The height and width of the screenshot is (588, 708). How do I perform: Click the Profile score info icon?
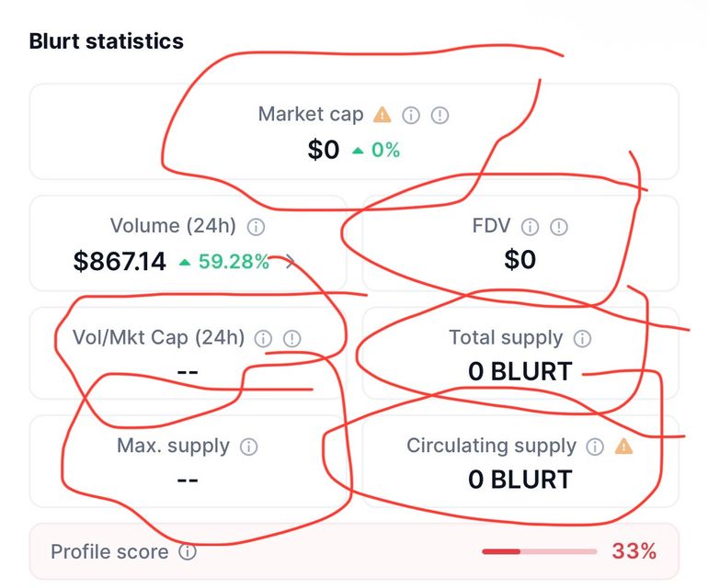click(188, 552)
